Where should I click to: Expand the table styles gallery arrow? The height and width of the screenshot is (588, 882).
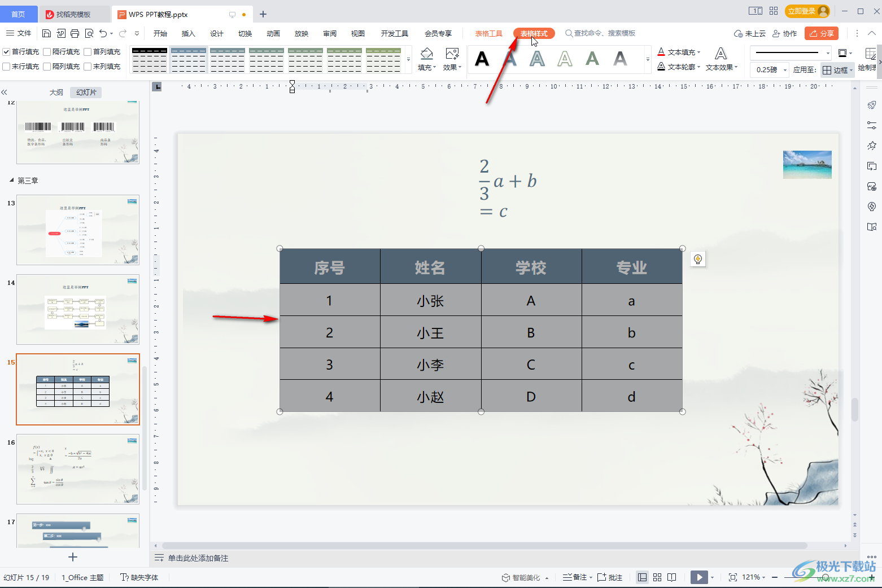(408, 59)
